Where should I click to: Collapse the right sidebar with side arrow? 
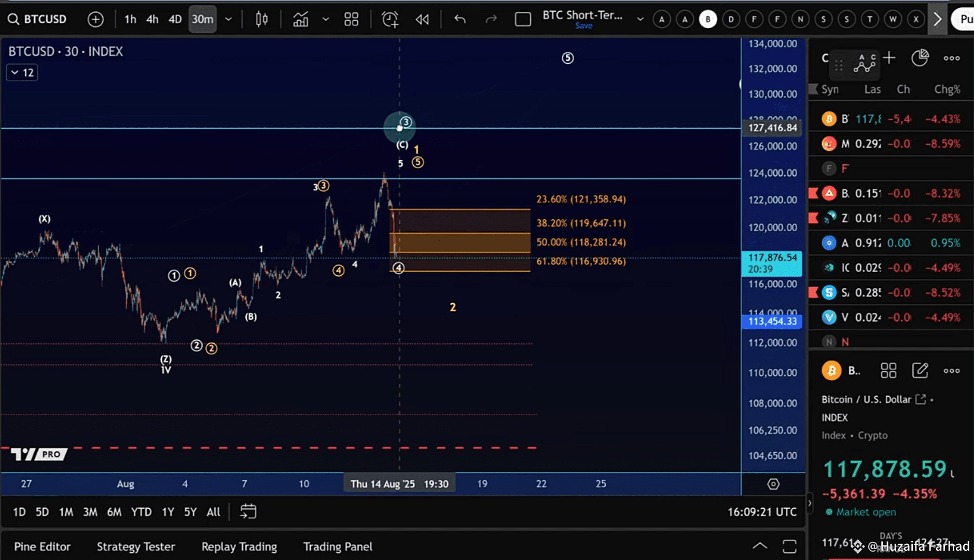point(810,503)
